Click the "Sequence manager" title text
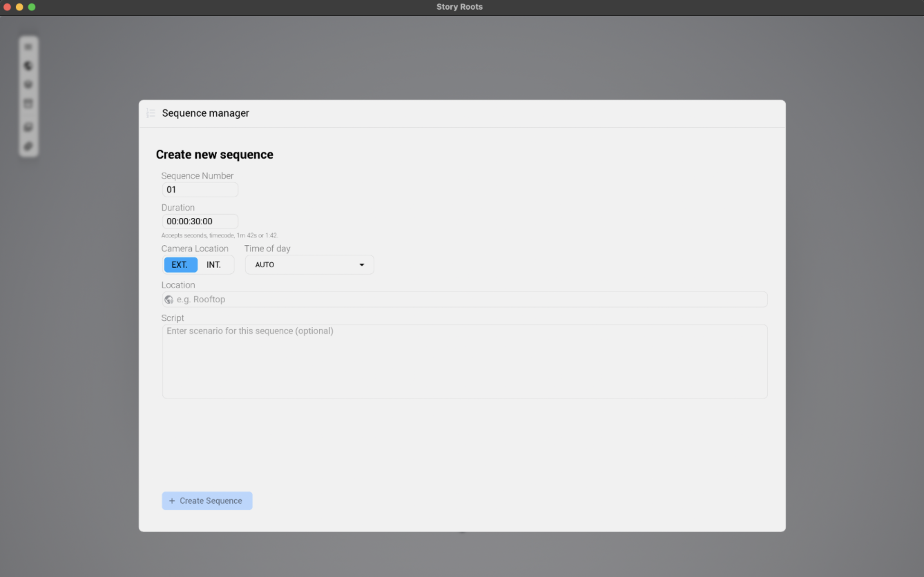Viewport: 924px width, 577px height. point(206,113)
